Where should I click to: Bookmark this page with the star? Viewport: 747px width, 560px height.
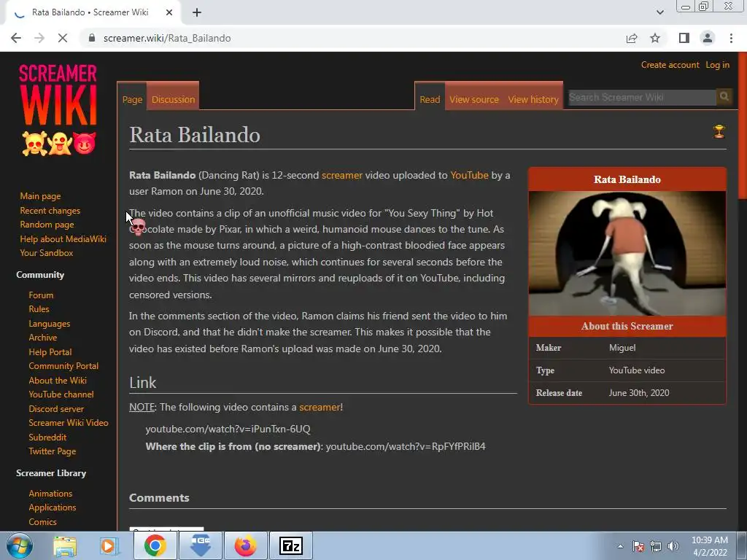click(655, 38)
